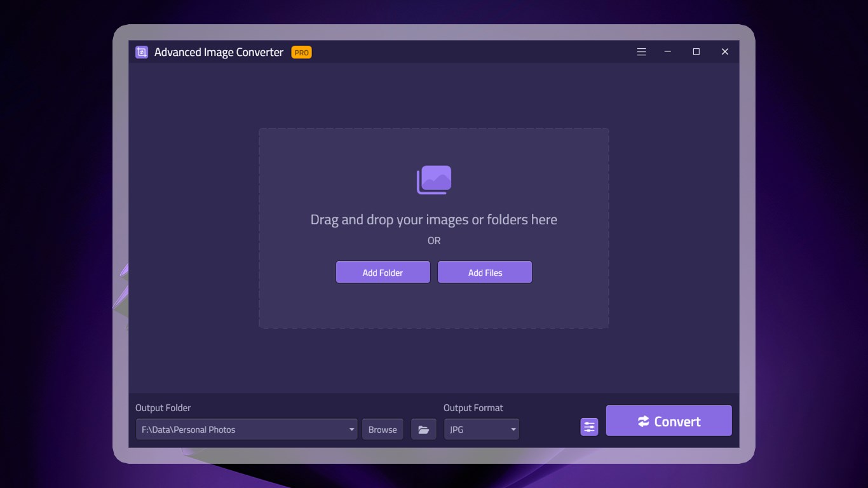Click the OR text in drop zone
The height and width of the screenshot is (488, 868).
tap(434, 241)
